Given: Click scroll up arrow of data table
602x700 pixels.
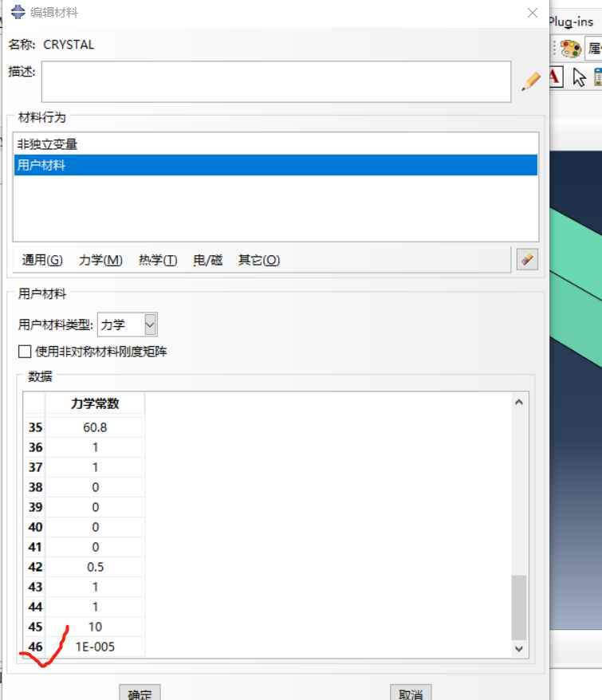Looking at the screenshot, I should tap(519, 403).
